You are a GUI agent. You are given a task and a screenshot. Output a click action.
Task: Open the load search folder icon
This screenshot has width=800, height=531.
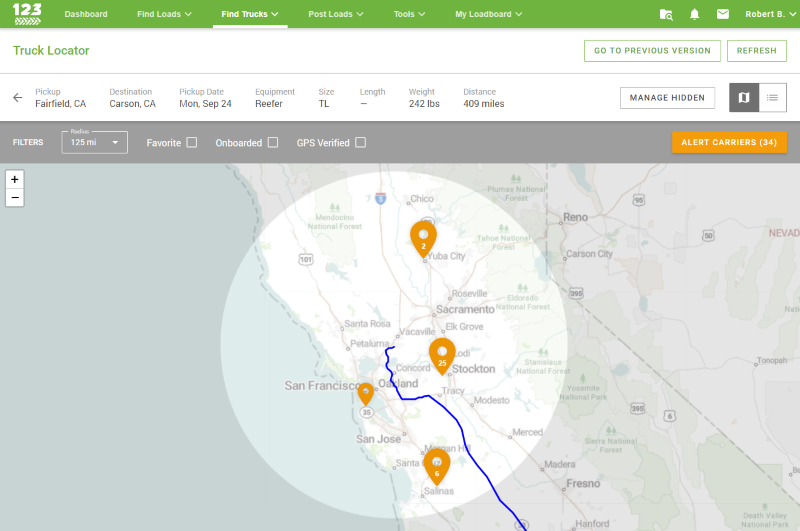pos(666,14)
